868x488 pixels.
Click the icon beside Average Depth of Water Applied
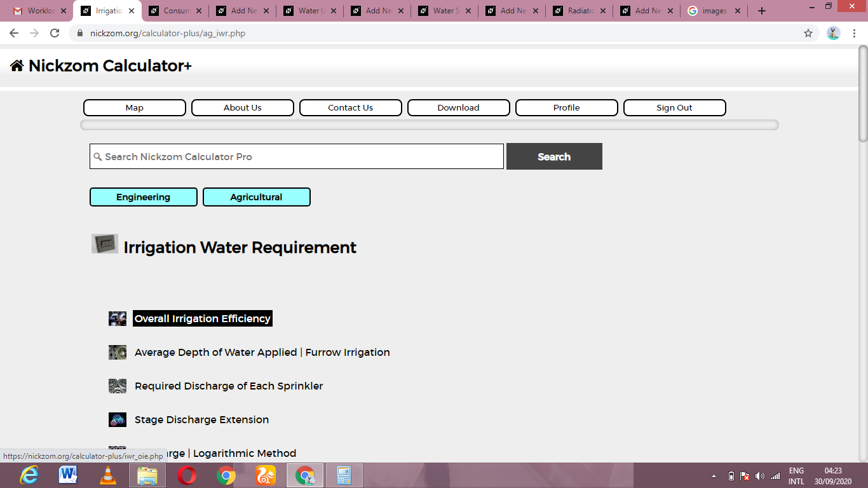[118, 353]
